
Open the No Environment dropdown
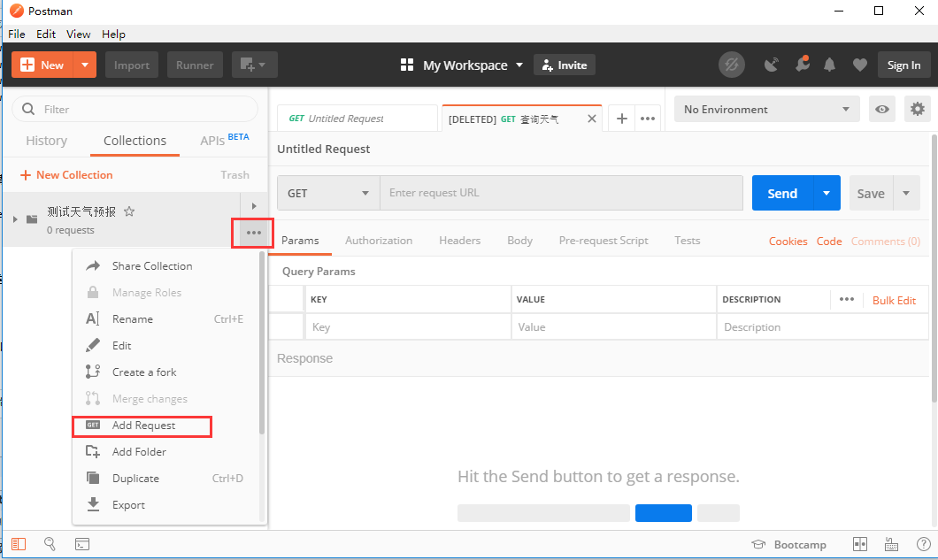coord(767,110)
